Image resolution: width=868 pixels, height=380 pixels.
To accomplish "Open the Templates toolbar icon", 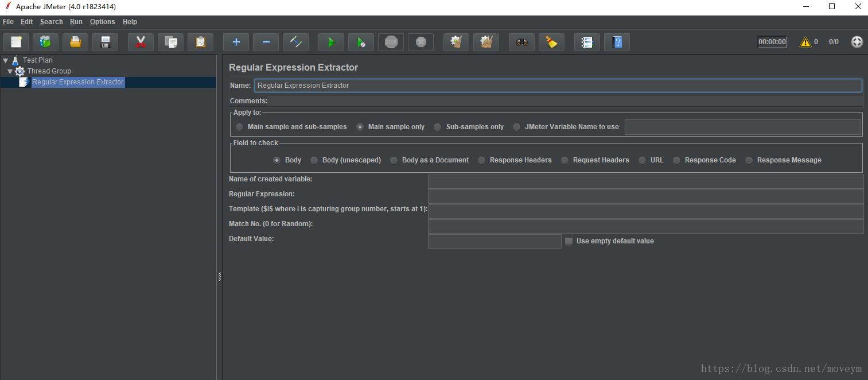I will pyautogui.click(x=46, y=42).
